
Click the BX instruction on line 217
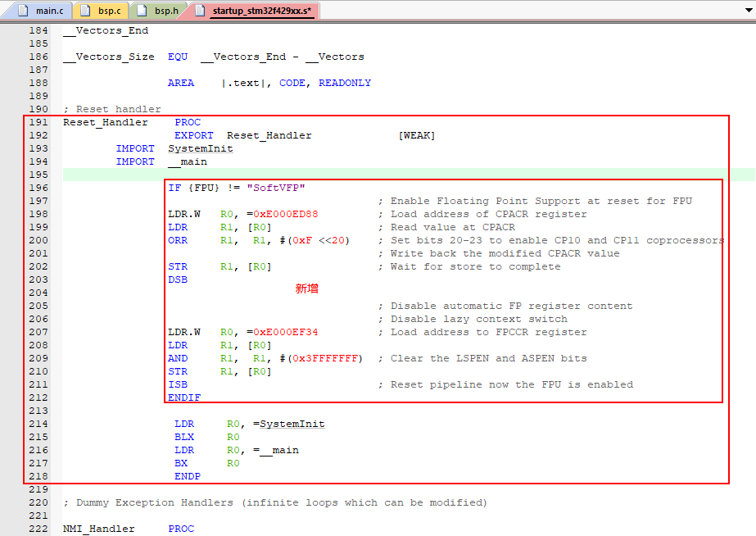[181, 464]
